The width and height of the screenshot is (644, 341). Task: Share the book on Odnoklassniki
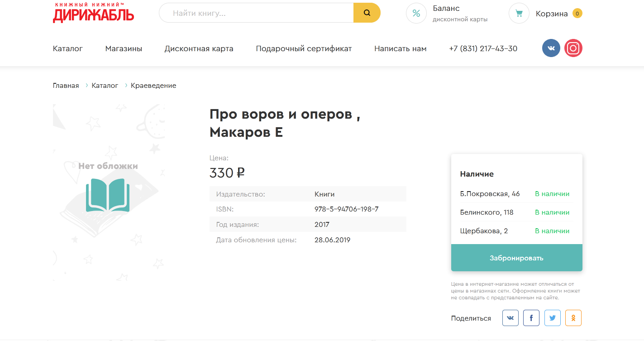coord(573,318)
